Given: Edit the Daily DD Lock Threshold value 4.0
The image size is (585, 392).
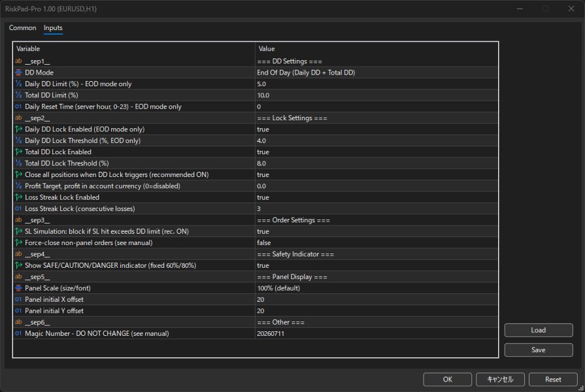Looking at the screenshot, I should [376, 140].
